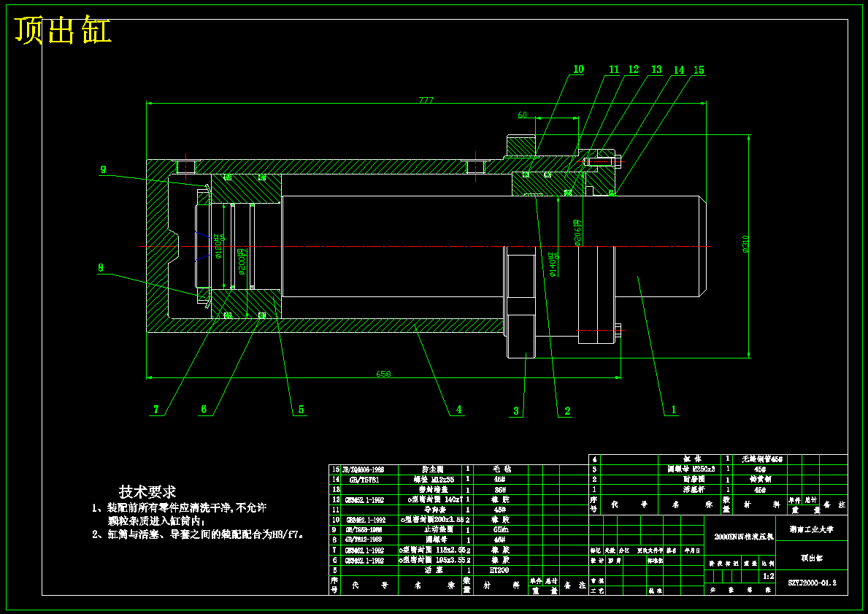This screenshot has width=868, height=614.
Task: Click part callout number 8 at left
Action: (100, 267)
